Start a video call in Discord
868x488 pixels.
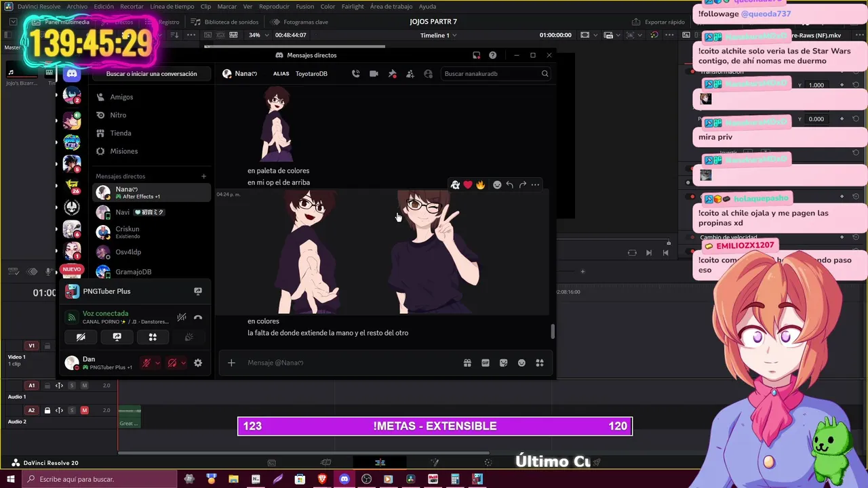pyautogui.click(x=374, y=74)
